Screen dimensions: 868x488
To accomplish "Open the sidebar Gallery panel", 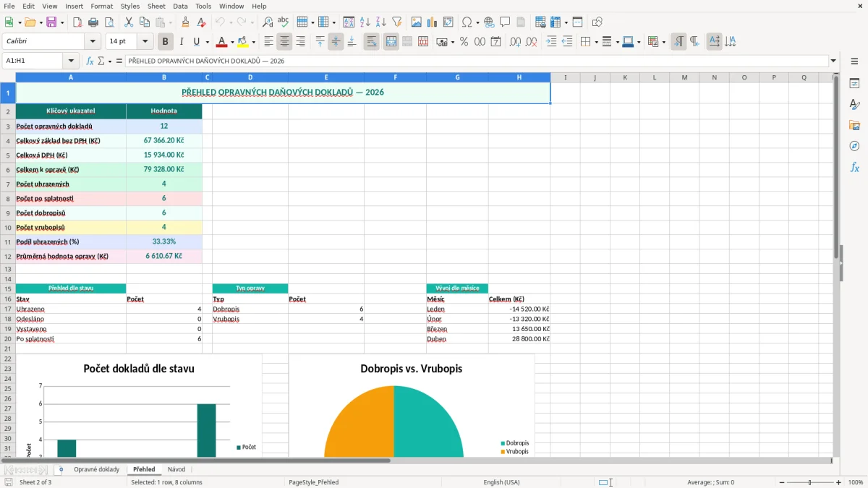I will (x=854, y=125).
